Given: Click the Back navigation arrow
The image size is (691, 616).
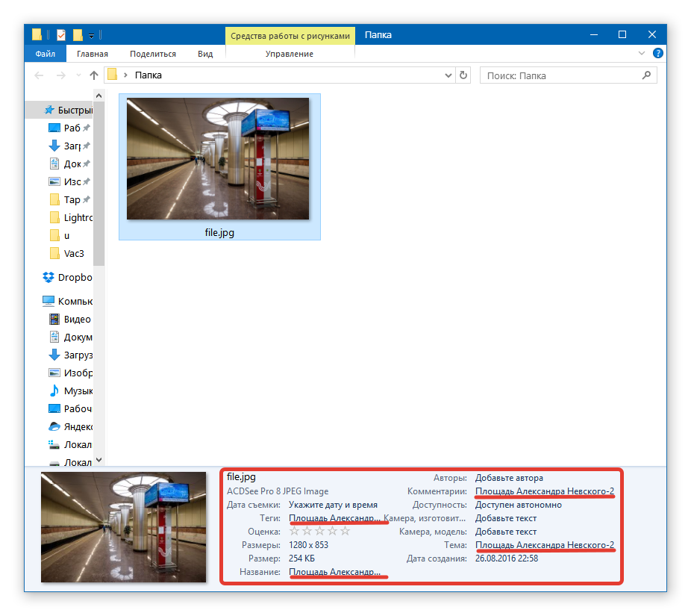Looking at the screenshot, I should coord(40,75).
